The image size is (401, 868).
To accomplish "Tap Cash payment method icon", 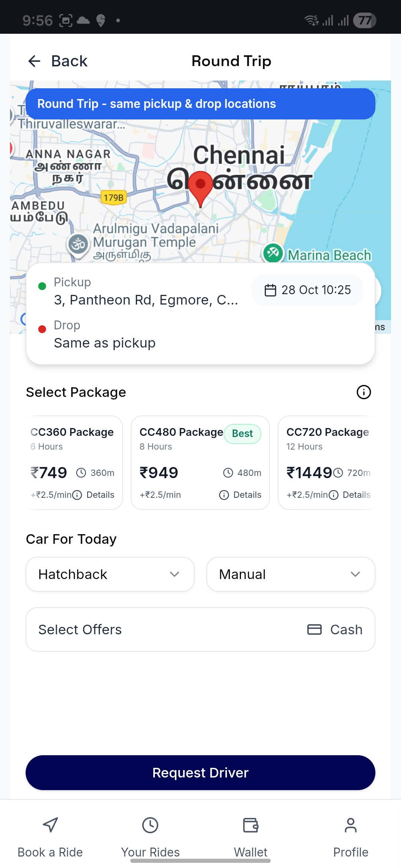I will point(314,629).
